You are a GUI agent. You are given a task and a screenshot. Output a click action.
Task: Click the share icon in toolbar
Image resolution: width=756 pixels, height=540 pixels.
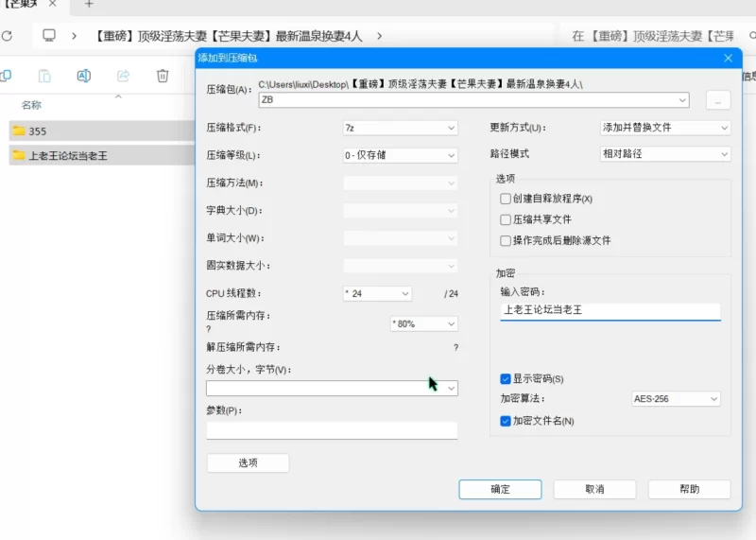tap(124, 76)
